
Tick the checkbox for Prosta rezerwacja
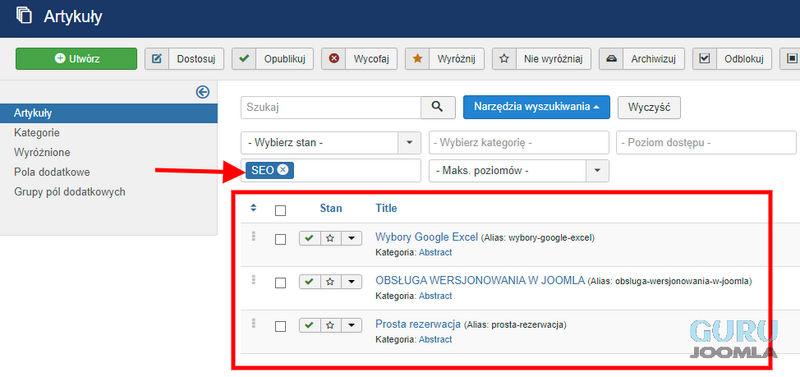click(281, 326)
